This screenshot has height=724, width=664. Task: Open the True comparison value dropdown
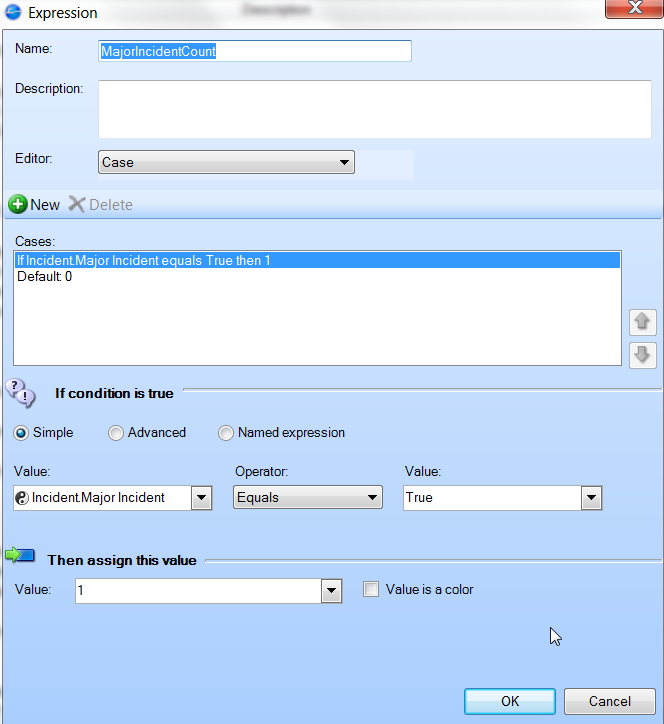590,497
